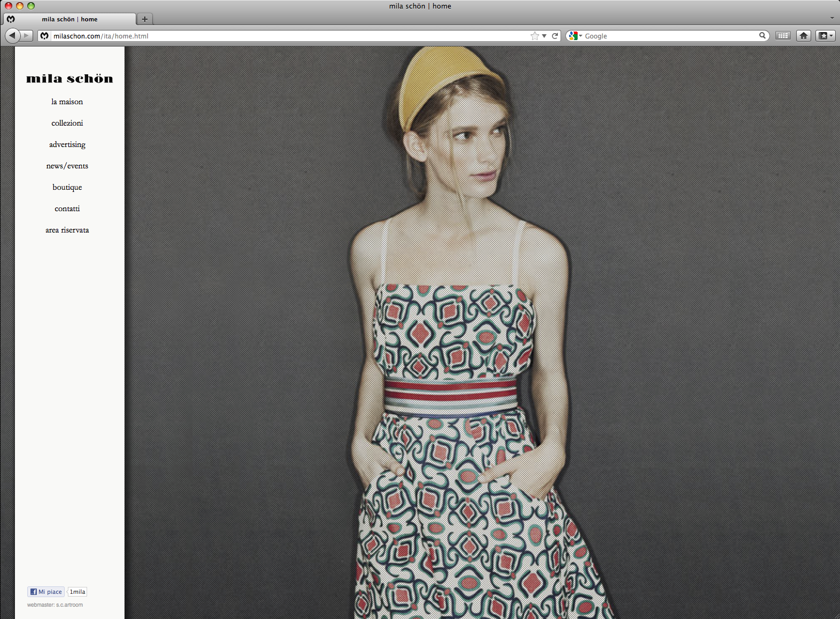The width and height of the screenshot is (840, 619).
Task: Click the forward navigation arrow
Action: pos(27,36)
